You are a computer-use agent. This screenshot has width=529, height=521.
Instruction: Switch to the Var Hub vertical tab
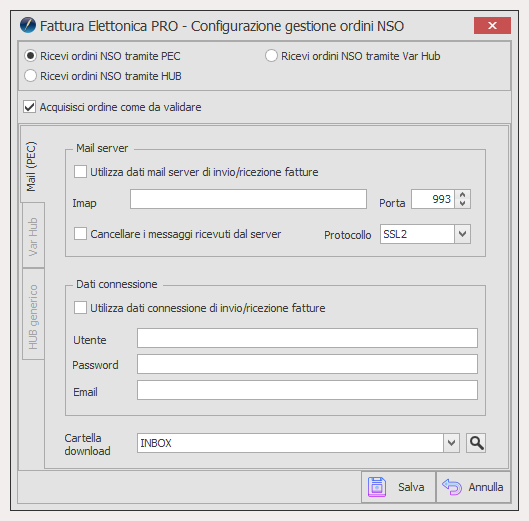point(33,236)
